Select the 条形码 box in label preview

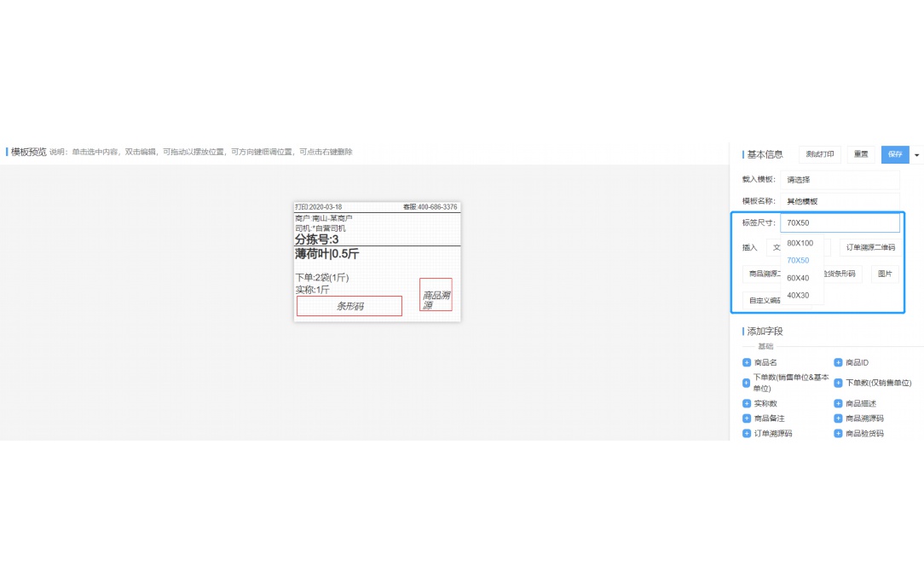click(349, 306)
